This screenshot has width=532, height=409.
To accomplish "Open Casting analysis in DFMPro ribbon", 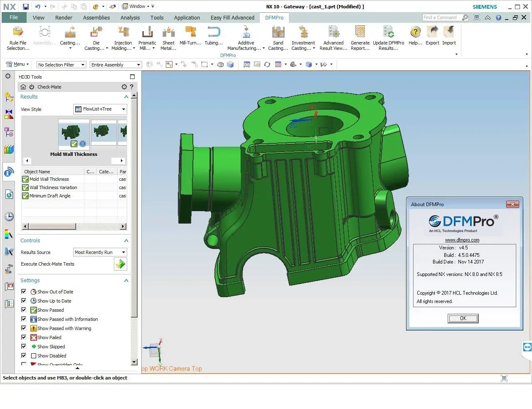I will click(70, 37).
